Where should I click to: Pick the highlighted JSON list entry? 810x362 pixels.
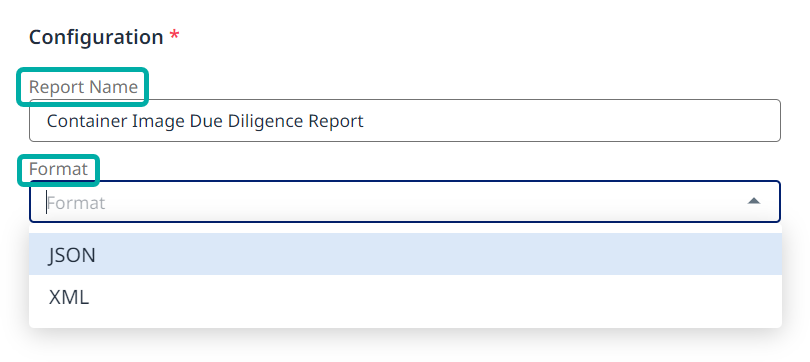coord(405,254)
